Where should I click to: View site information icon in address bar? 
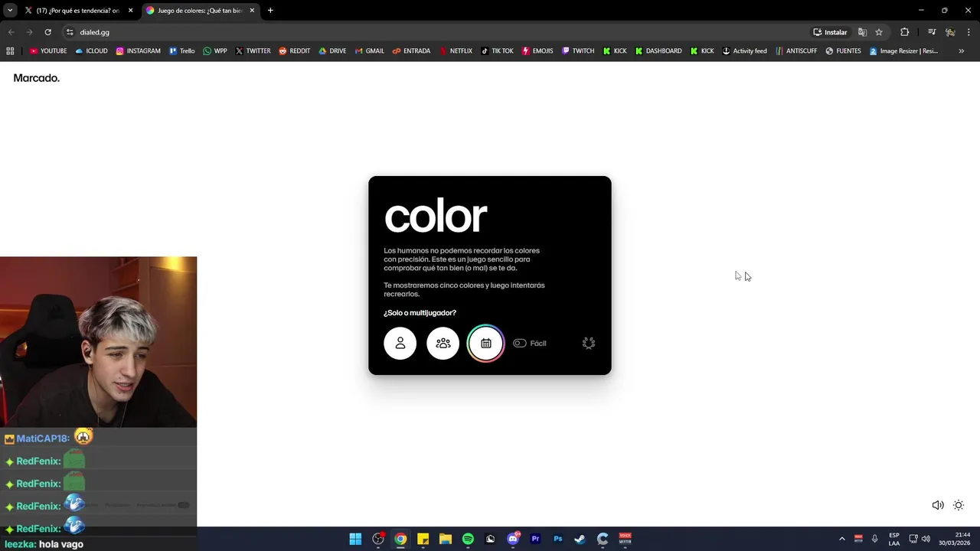70,32
